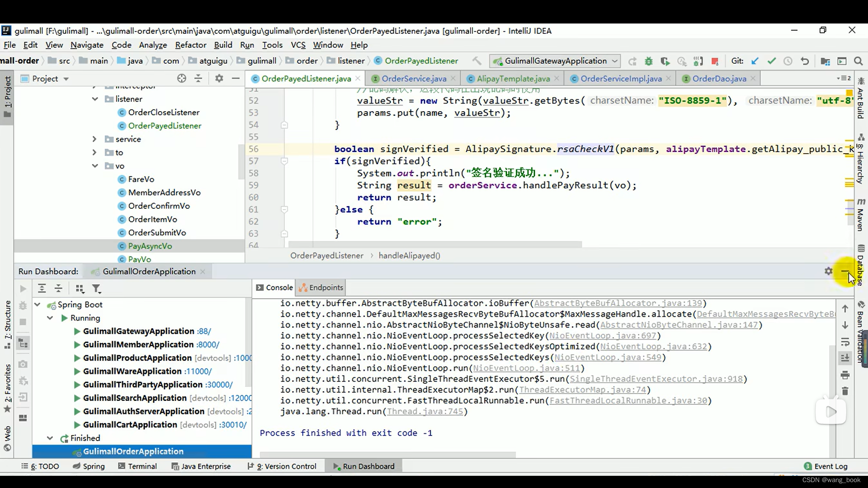Collapse the Running group

pos(50,318)
